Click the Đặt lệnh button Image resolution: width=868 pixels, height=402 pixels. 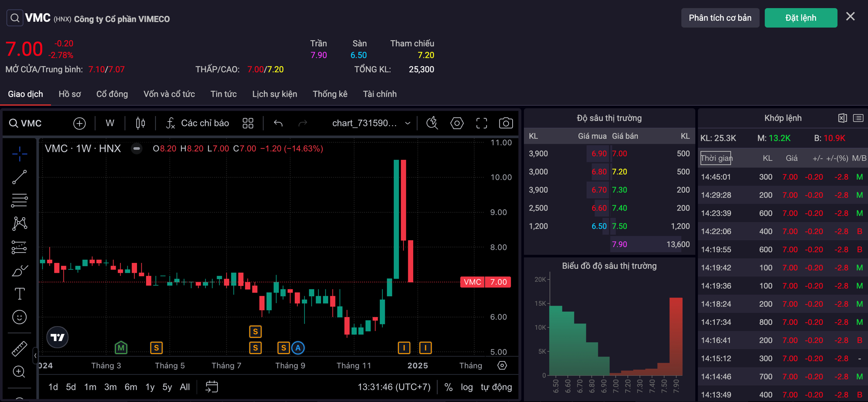pos(801,18)
